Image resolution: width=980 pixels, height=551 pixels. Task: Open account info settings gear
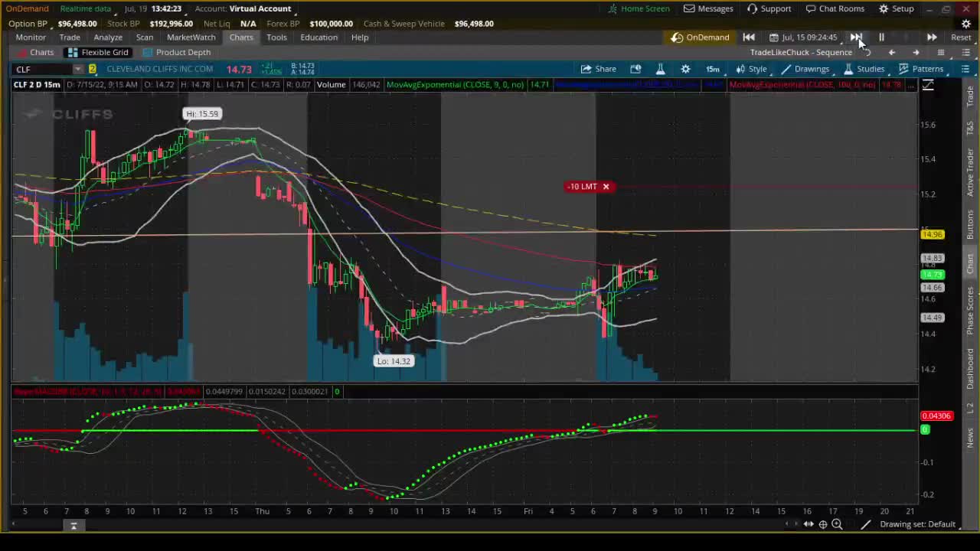[x=966, y=24]
